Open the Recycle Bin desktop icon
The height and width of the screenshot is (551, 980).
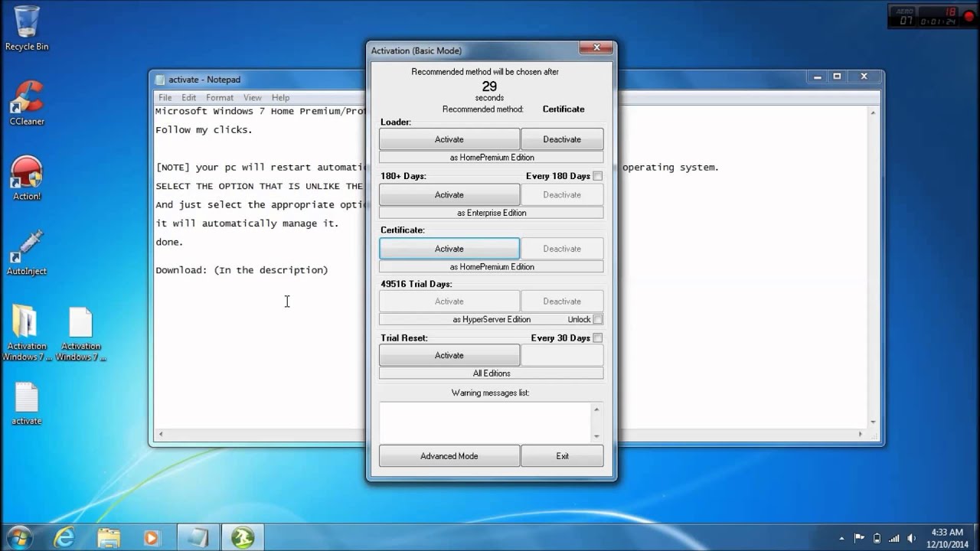coord(26,28)
